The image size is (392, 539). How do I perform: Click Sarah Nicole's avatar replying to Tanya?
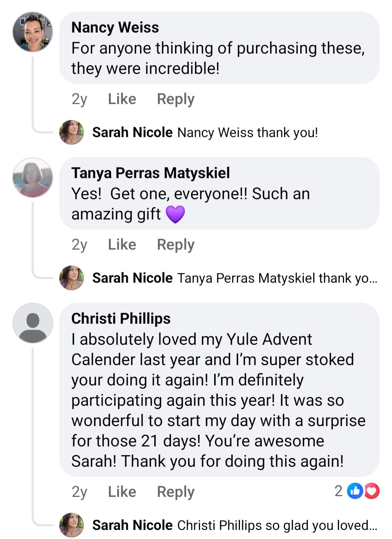(x=72, y=278)
